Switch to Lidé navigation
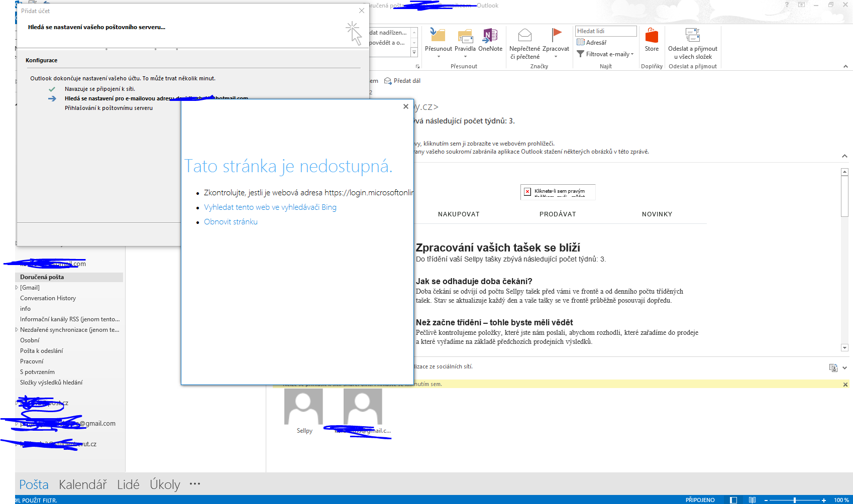The height and width of the screenshot is (504, 853). [128, 484]
